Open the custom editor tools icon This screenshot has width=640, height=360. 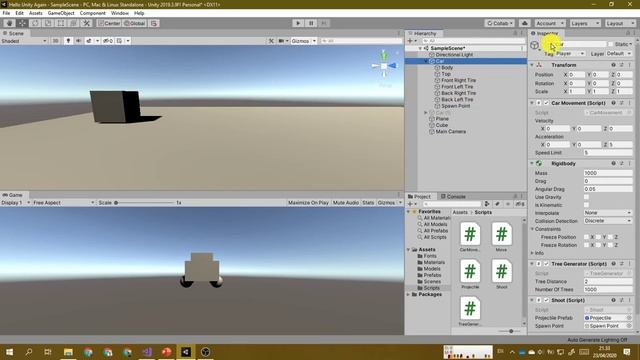tap(87, 23)
